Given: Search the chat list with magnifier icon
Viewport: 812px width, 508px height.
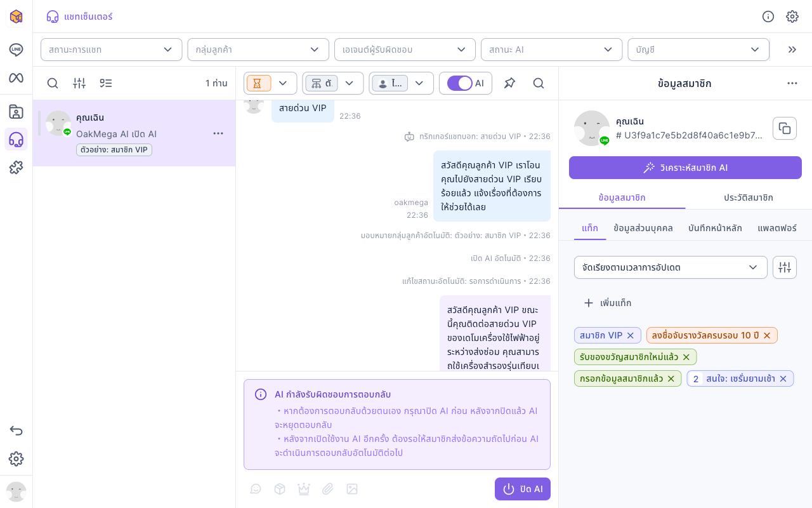Looking at the screenshot, I should (x=53, y=83).
